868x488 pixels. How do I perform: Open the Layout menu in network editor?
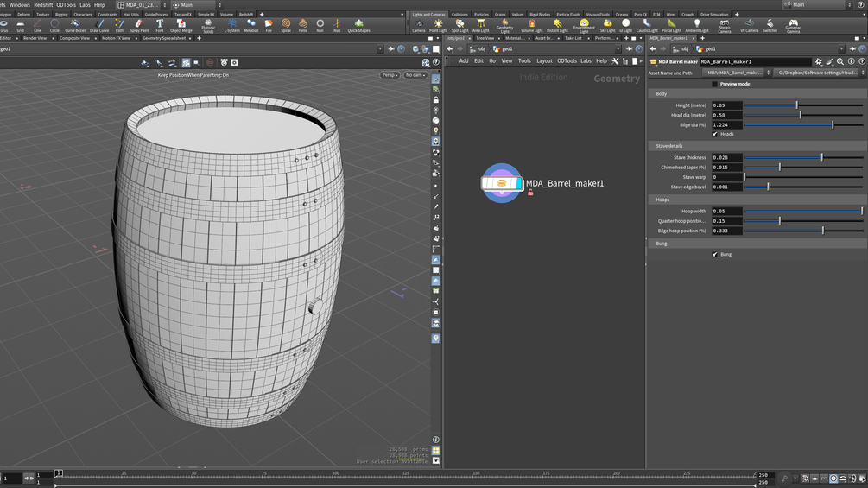pos(544,60)
